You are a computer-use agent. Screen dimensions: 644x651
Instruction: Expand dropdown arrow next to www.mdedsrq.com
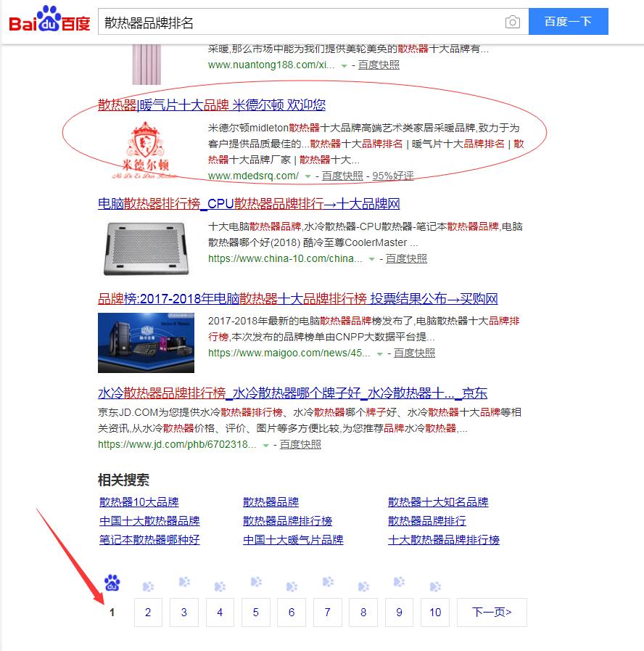pos(308,176)
